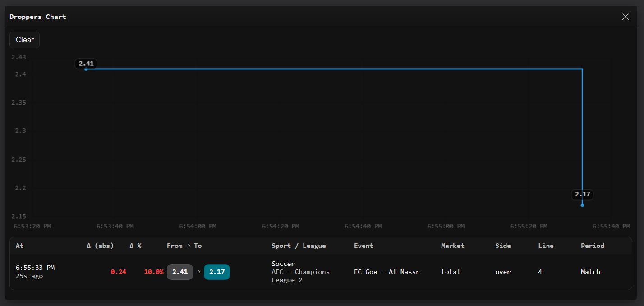Click the red 10.0% percentage change value
Screen dimensions: 644x306
153,272
